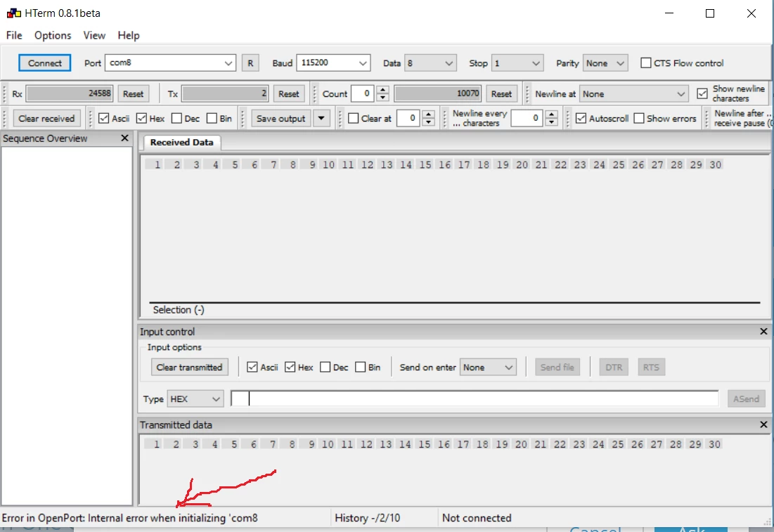Open the File menu
This screenshot has width=774, height=532.
pos(14,35)
